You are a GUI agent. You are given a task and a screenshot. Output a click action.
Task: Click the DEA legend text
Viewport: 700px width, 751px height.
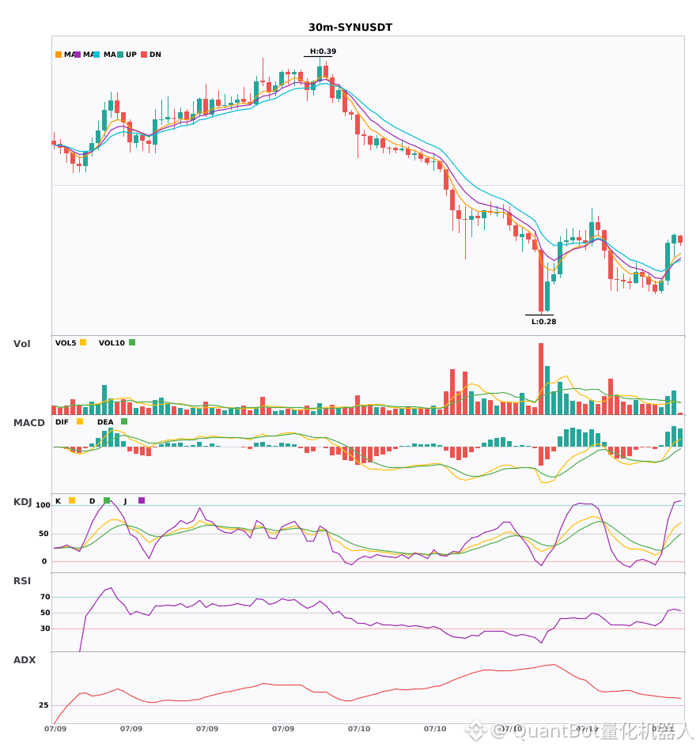[105, 422]
